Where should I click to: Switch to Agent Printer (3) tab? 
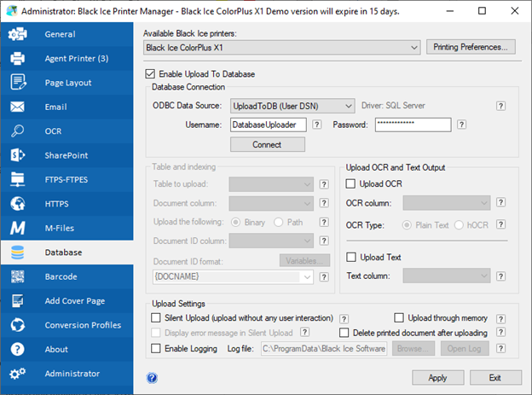coord(66,58)
